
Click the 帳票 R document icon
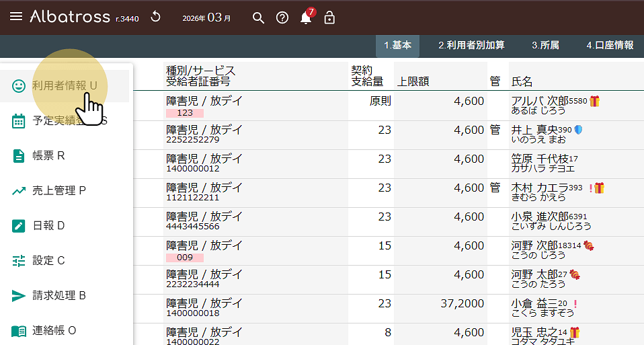click(19, 156)
